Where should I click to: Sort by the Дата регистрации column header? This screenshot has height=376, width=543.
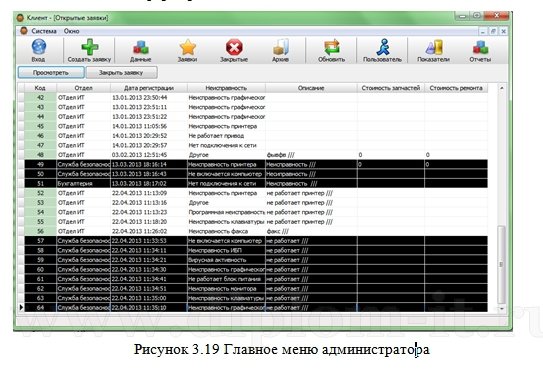coord(149,88)
